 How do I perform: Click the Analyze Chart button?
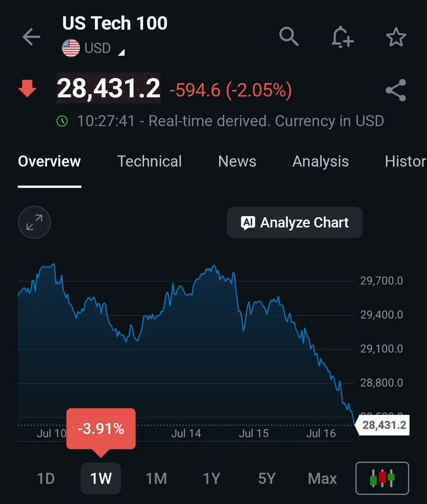pos(295,223)
